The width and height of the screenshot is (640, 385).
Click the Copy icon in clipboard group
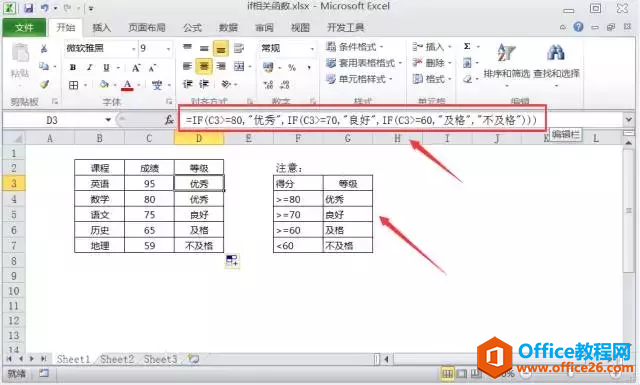pyautogui.click(x=44, y=66)
